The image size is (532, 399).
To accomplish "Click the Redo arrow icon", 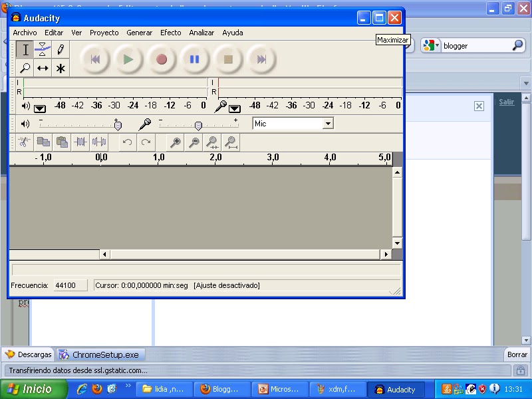I will click(x=146, y=142).
